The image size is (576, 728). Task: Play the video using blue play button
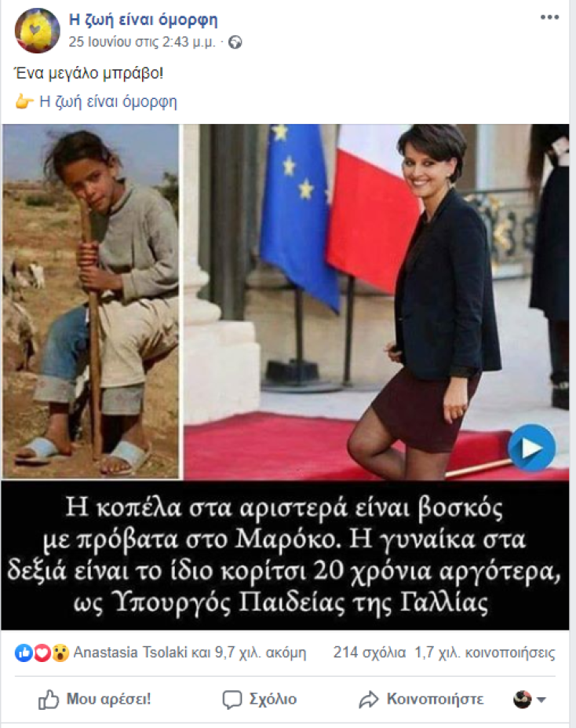pos(531,448)
